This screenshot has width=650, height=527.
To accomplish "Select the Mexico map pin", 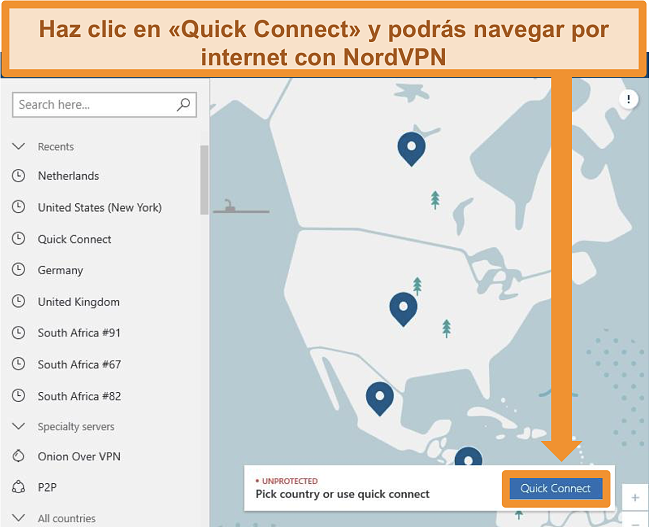I will pos(380,399).
